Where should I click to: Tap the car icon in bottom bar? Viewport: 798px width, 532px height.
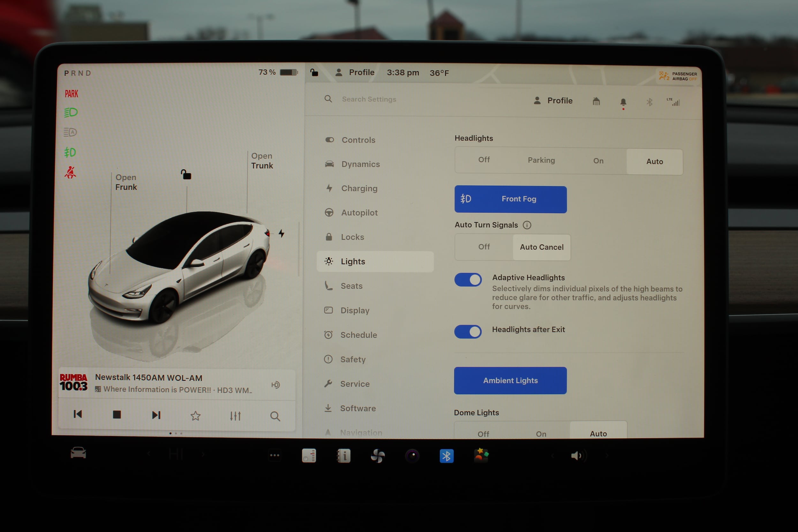click(78, 453)
